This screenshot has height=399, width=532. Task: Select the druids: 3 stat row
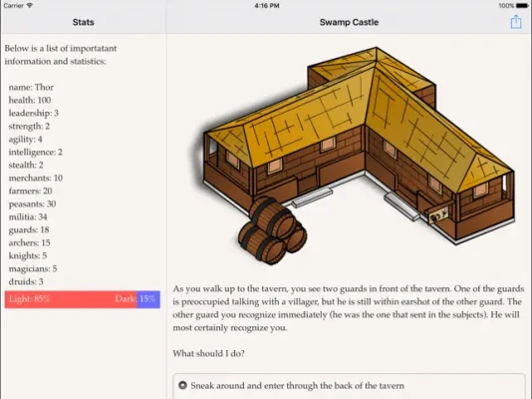26,282
